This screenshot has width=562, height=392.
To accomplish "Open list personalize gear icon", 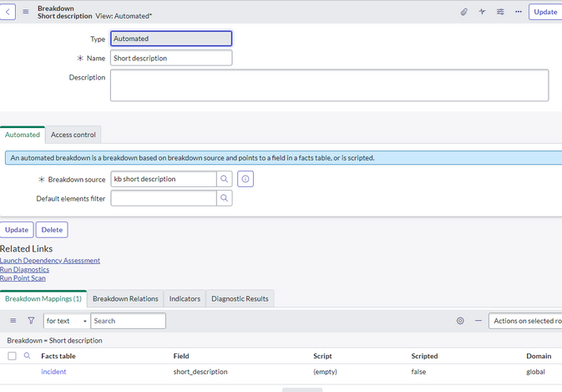I will tap(460, 321).
